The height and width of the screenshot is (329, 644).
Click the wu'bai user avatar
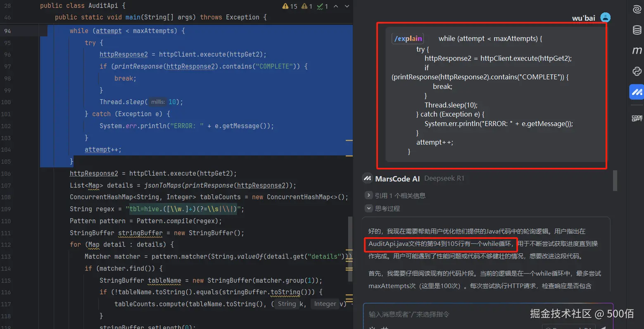[605, 17]
